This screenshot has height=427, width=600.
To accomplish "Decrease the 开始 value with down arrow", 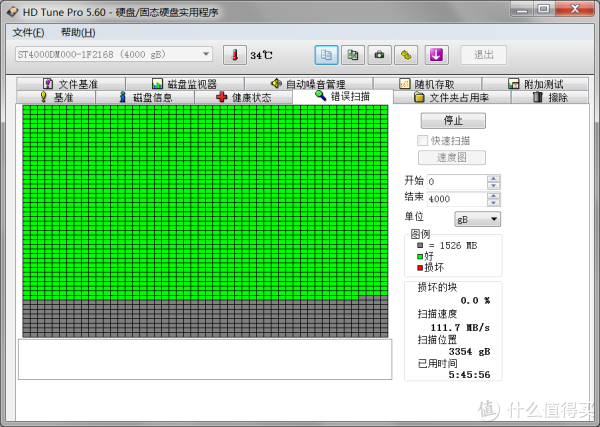I will pyautogui.click(x=494, y=185).
